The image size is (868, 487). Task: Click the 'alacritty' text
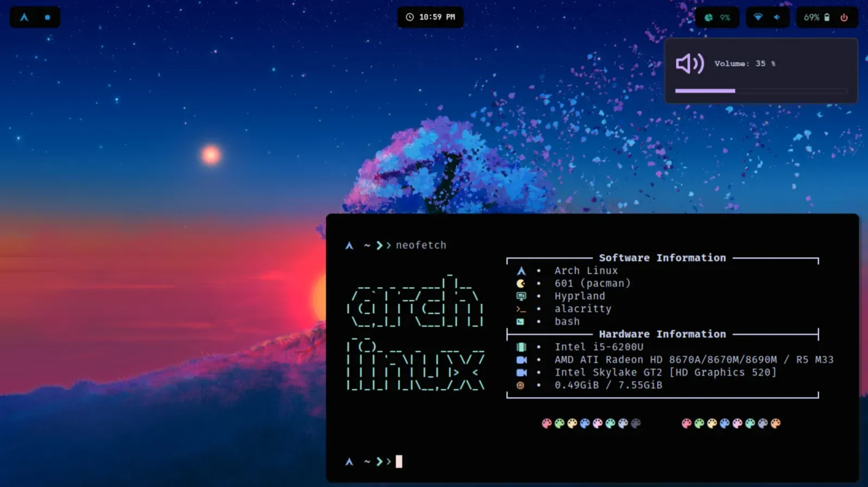583,309
